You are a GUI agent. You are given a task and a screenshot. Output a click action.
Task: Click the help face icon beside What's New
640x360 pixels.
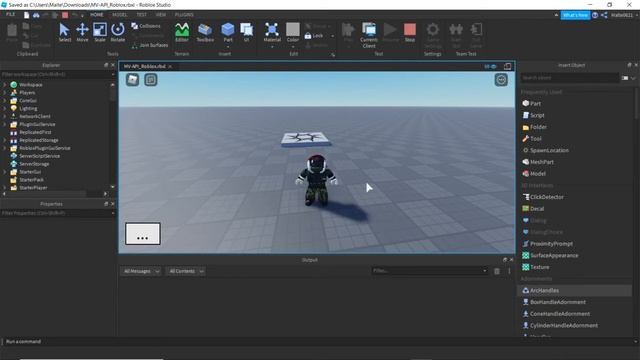[595, 15]
